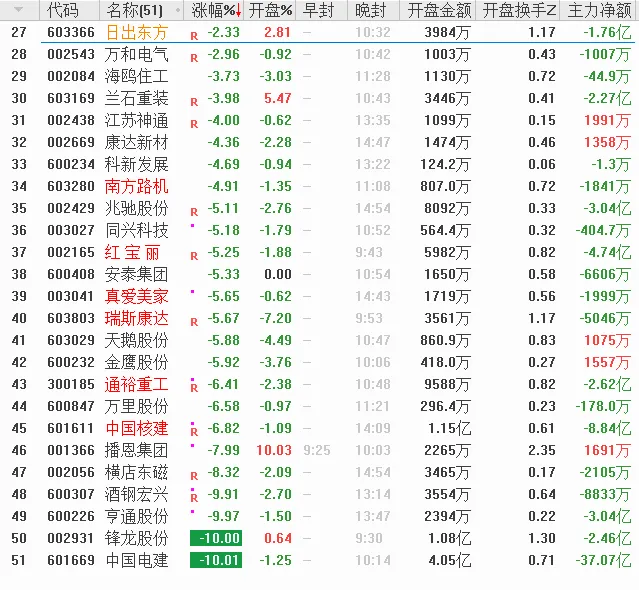
Task: Select stock 亨通股份
Action: pos(137,516)
